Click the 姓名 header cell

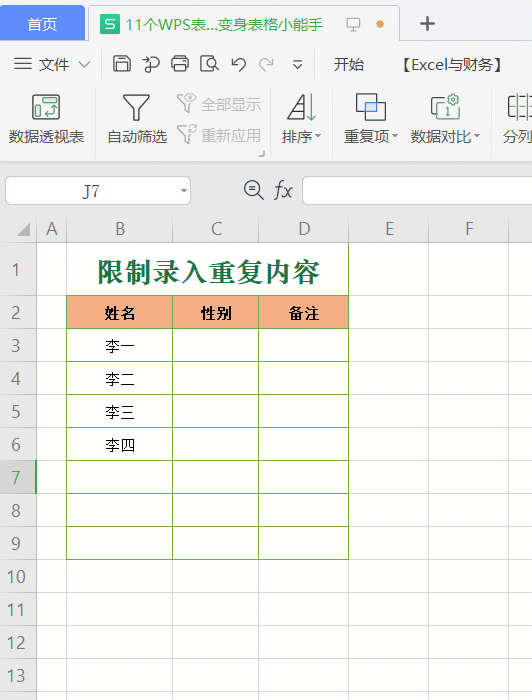click(120, 312)
